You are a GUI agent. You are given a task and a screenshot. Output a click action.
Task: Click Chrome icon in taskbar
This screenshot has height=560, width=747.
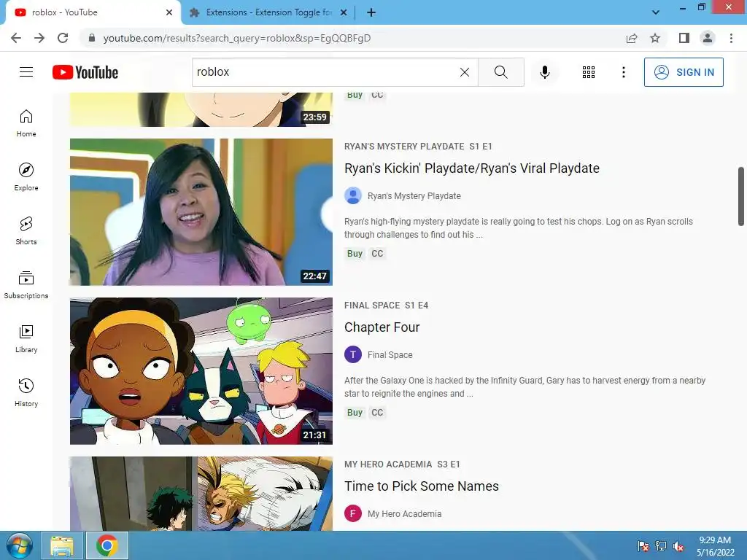click(x=107, y=545)
